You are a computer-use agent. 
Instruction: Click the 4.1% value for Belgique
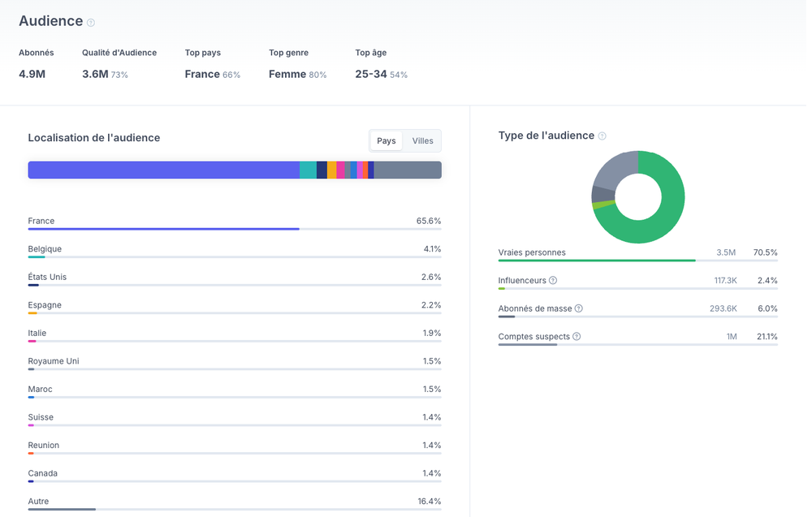pos(433,249)
